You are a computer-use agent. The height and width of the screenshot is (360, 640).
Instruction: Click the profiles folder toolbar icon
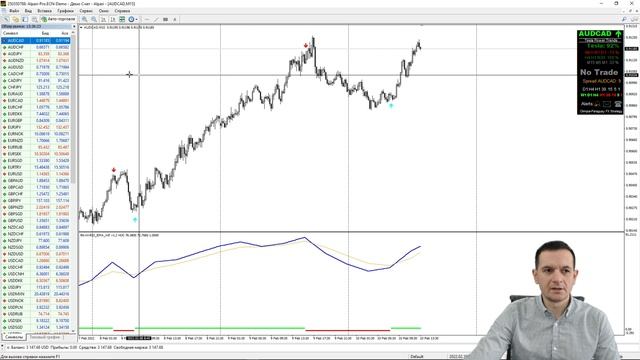(x=16, y=19)
